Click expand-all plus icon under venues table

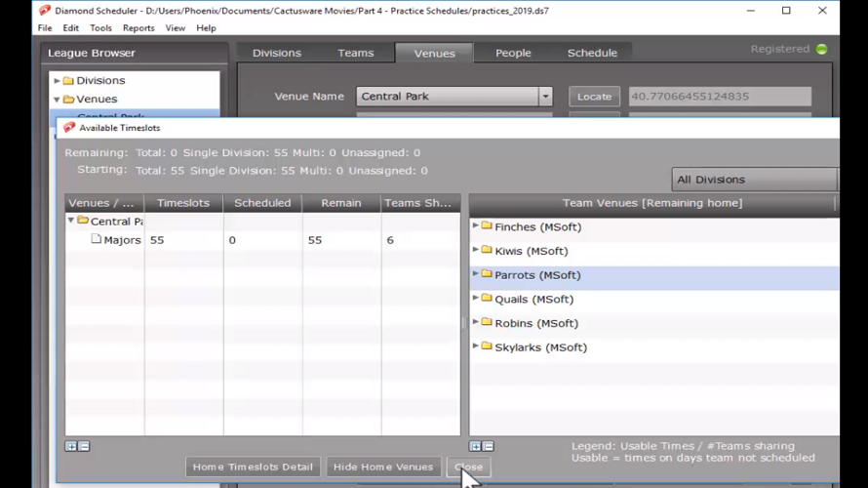click(71, 446)
